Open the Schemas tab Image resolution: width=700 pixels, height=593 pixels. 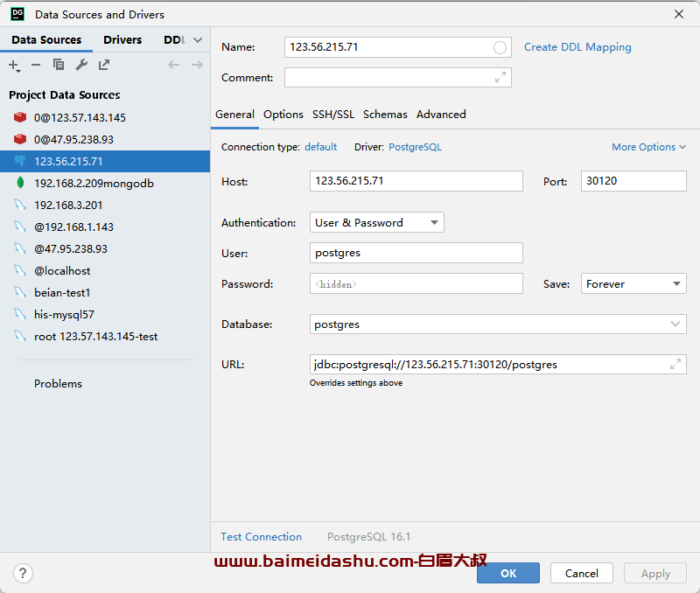385,115
